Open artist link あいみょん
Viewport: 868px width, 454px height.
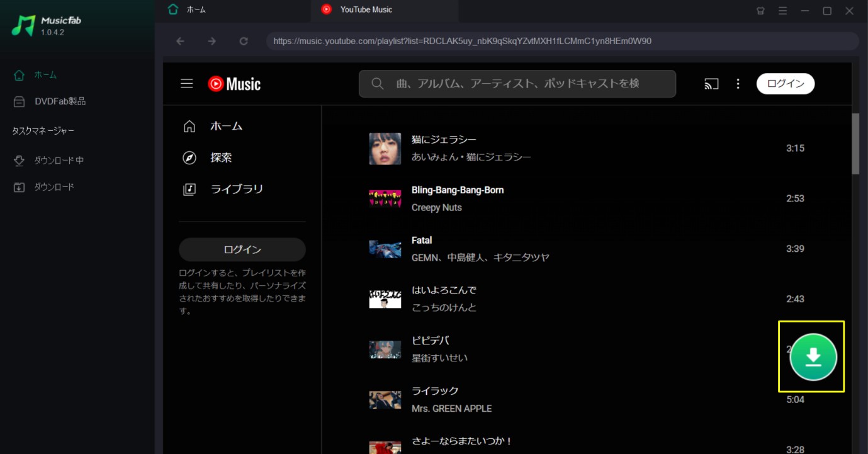tap(434, 157)
